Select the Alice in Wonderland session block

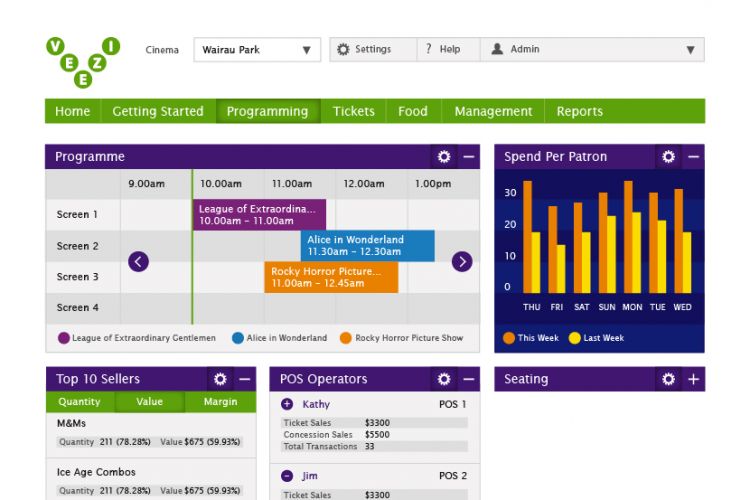pyautogui.click(x=368, y=245)
